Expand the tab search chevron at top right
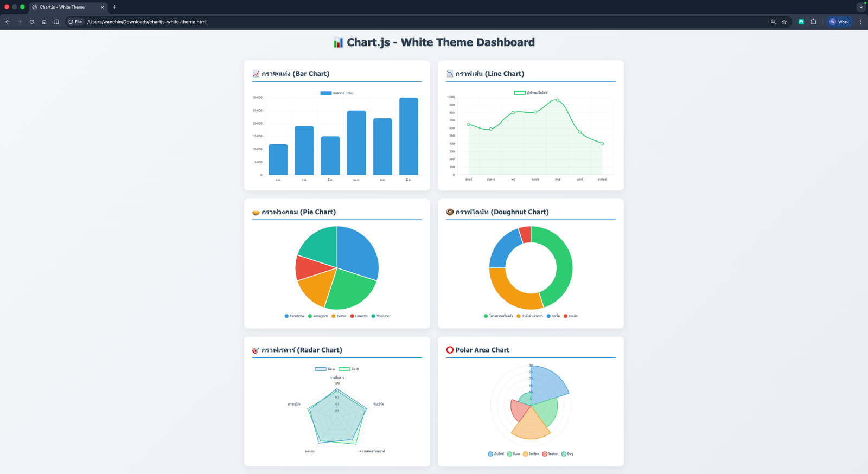 pos(861,7)
